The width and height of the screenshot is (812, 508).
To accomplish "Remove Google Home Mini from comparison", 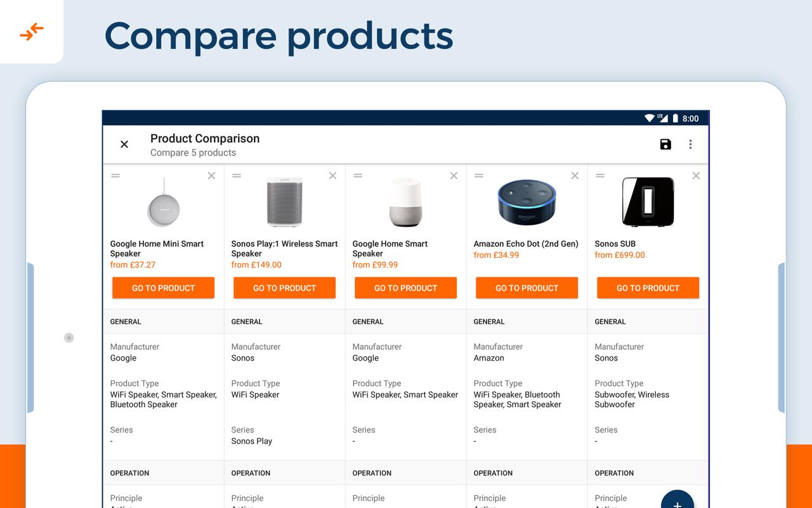I will pyautogui.click(x=212, y=176).
